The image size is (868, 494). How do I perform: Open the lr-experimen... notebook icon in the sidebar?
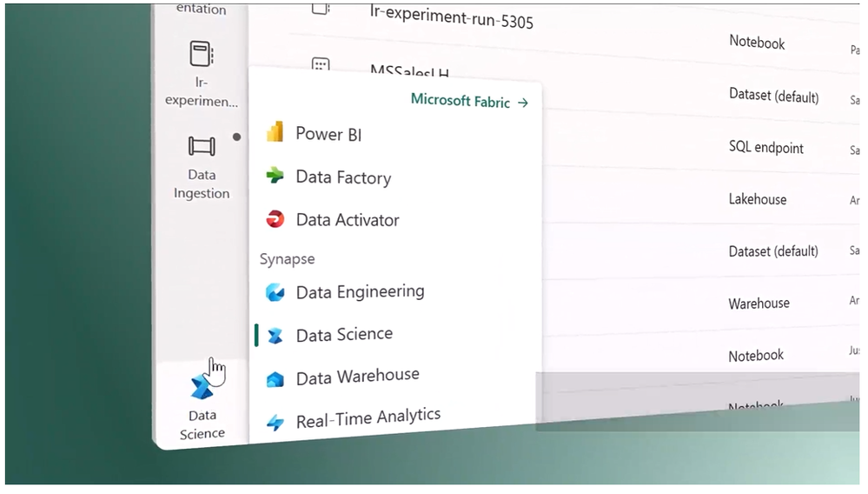[202, 54]
